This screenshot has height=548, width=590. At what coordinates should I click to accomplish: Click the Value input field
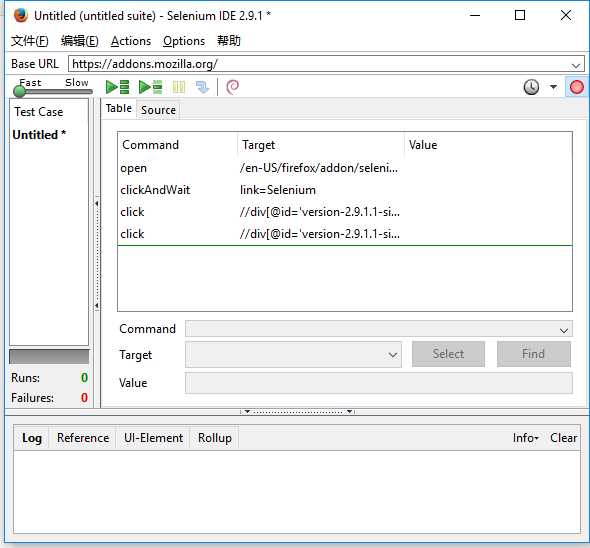coord(379,383)
